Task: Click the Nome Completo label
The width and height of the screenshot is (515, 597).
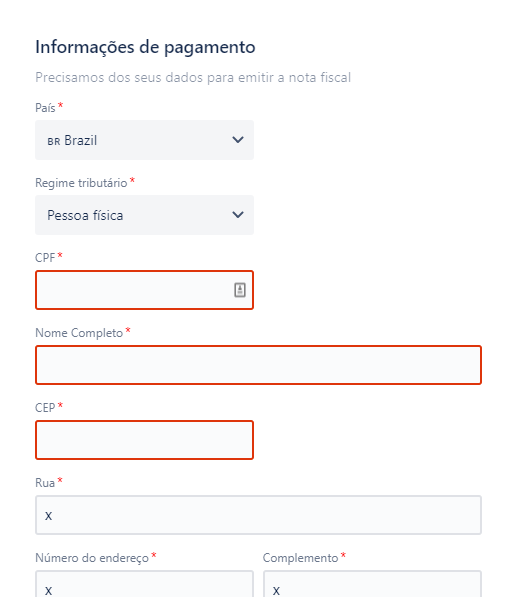Action: [79, 333]
